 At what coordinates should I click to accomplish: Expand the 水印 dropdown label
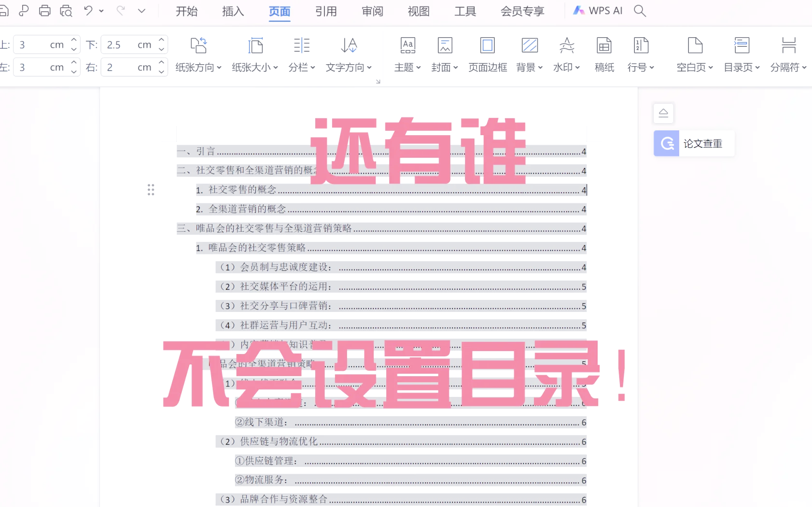point(567,68)
